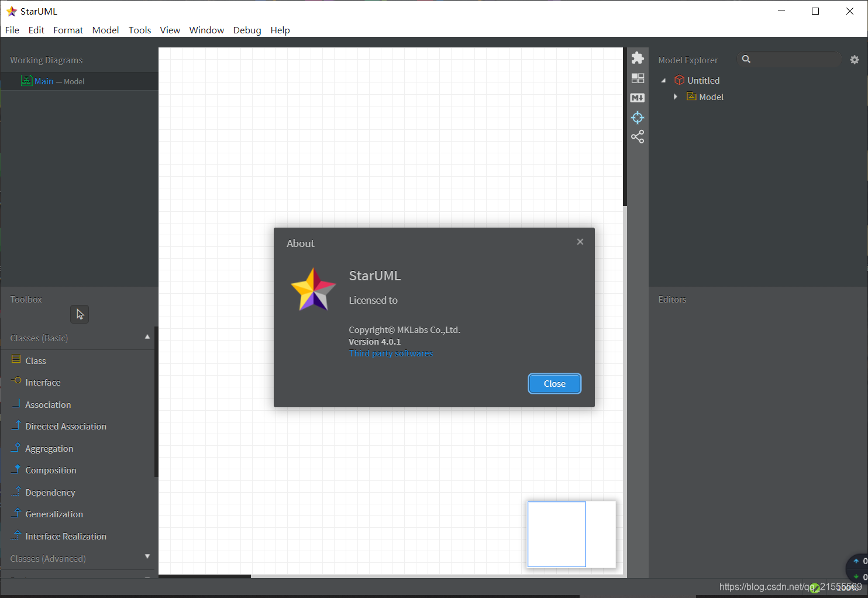Select the Generalization tool icon

click(x=16, y=513)
